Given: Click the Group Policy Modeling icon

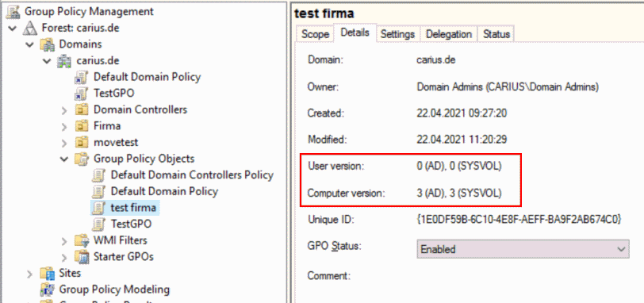Looking at the screenshot, I should click(48, 290).
